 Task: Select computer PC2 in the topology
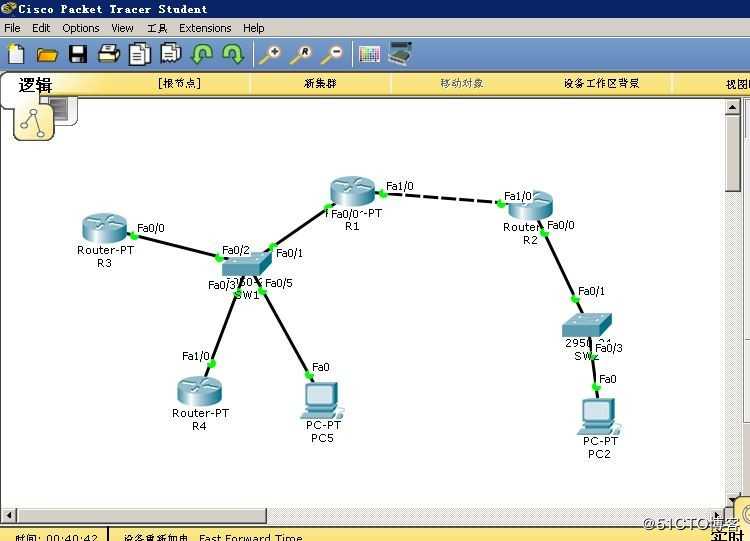(x=599, y=416)
